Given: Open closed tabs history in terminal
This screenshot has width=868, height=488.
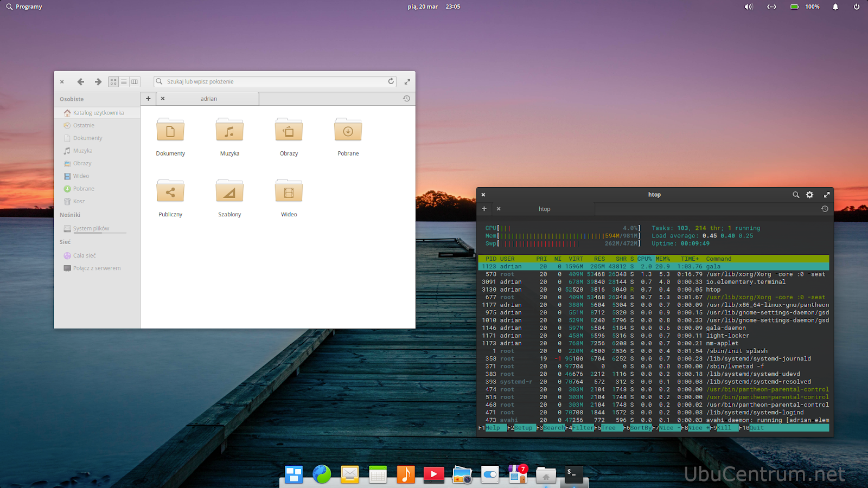Looking at the screenshot, I should pyautogui.click(x=825, y=209).
